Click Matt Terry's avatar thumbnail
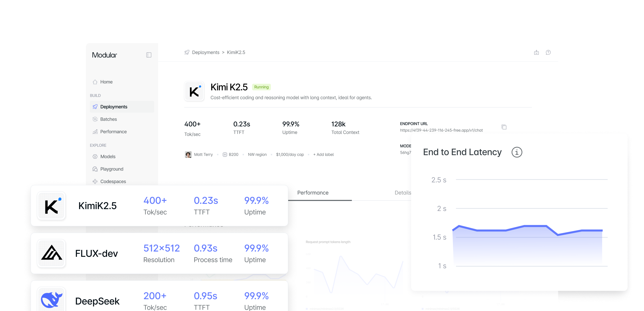Screen dimensions: 644x311 pos(188,155)
